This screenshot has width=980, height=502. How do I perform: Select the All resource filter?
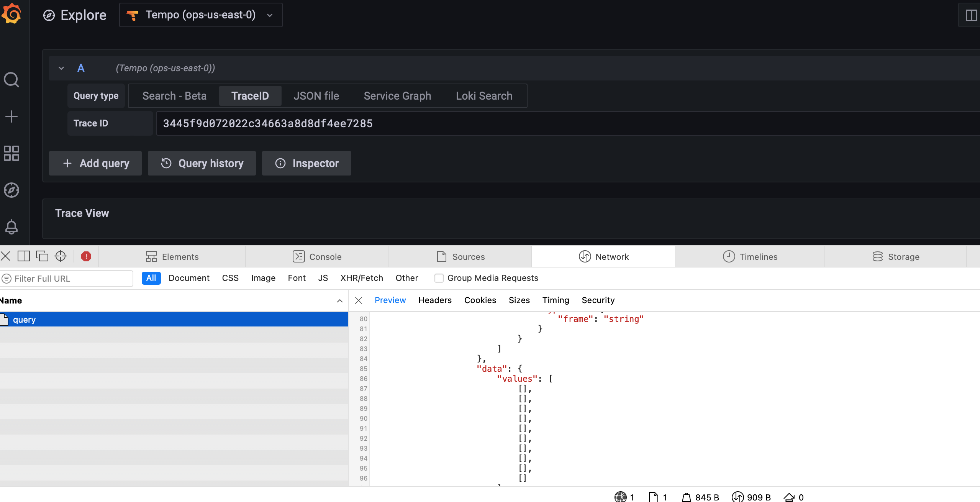[151, 278]
